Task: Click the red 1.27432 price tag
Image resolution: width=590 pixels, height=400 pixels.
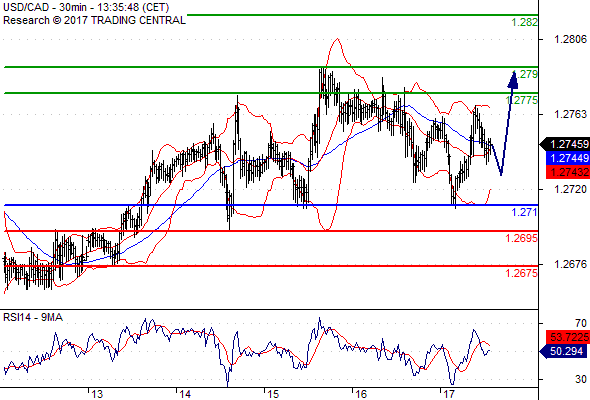Action: 568,172
